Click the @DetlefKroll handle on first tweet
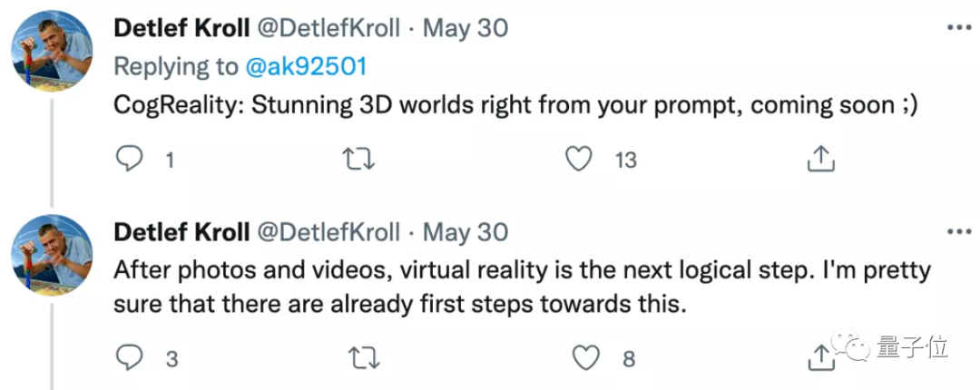 (x=329, y=28)
